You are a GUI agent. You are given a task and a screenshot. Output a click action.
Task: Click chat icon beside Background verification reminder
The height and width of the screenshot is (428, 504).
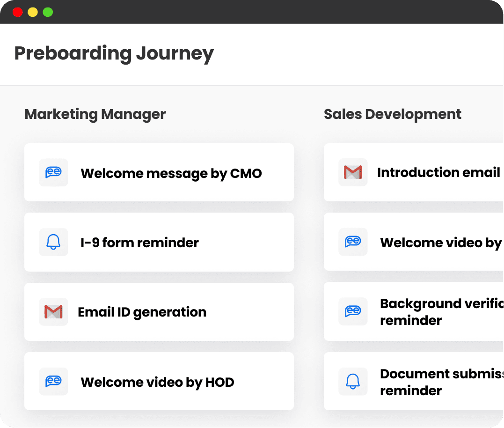tap(353, 311)
